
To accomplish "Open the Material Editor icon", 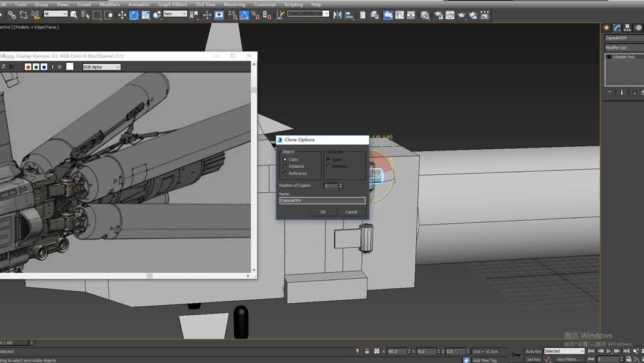I will (425, 15).
